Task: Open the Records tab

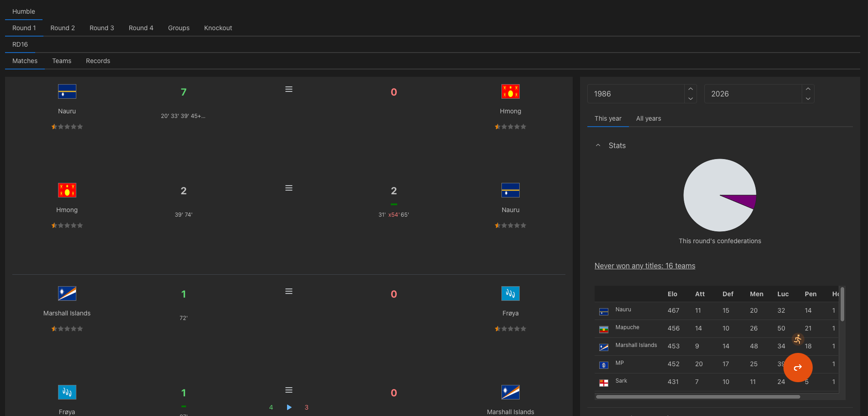Action: [x=98, y=61]
